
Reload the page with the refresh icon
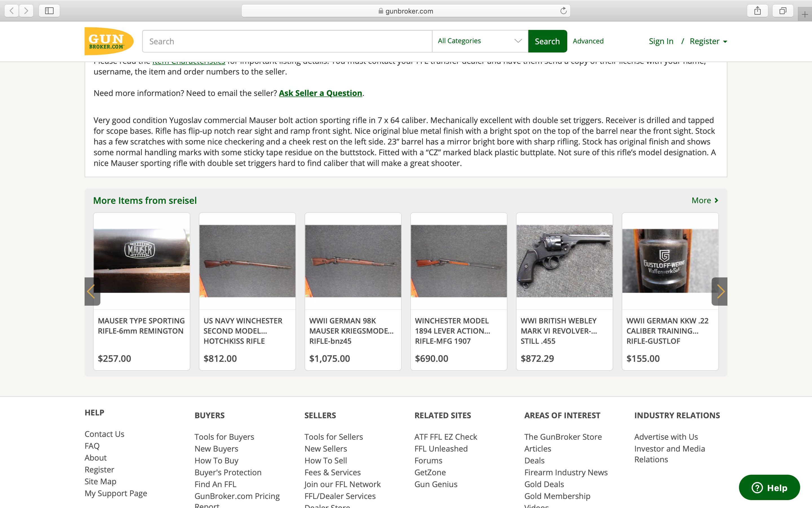click(x=563, y=11)
